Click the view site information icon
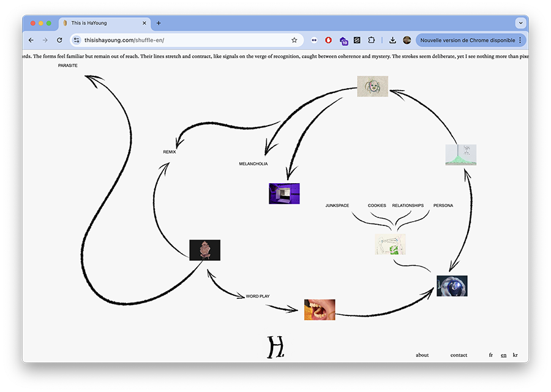Viewport: 551px width, 392px height. click(77, 40)
